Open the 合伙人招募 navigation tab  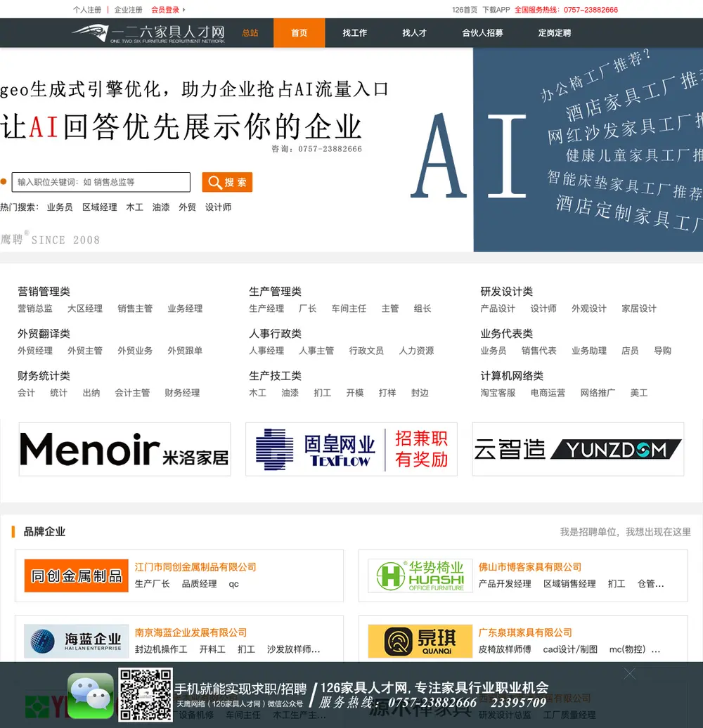482,33
